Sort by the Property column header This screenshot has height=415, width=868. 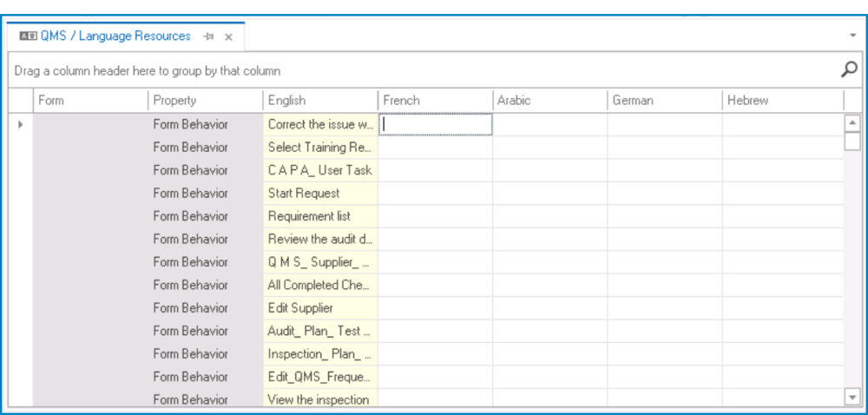[x=205, y=101]
